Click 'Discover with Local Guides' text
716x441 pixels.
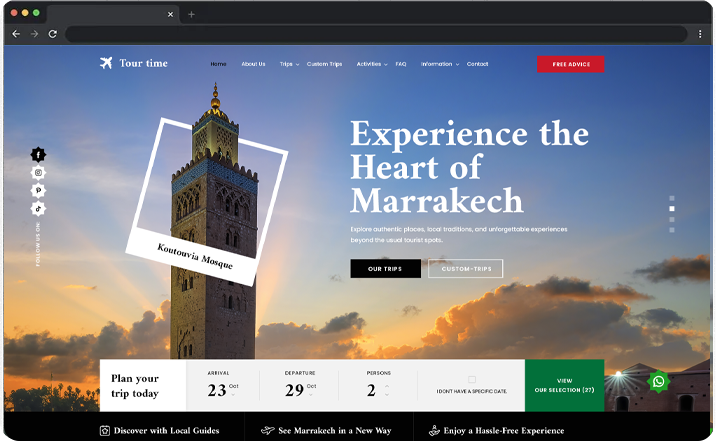point(167,430)
